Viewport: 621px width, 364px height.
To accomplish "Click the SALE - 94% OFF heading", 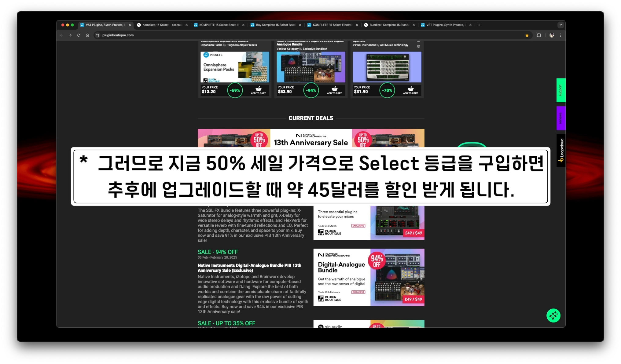I will pyautogui.click(x=218, y=252).
